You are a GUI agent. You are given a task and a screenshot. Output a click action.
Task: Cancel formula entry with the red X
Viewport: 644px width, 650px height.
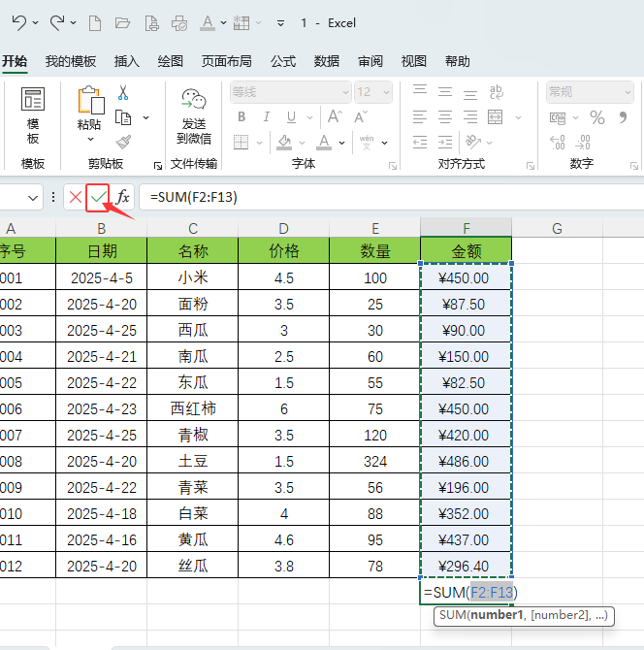76,197
